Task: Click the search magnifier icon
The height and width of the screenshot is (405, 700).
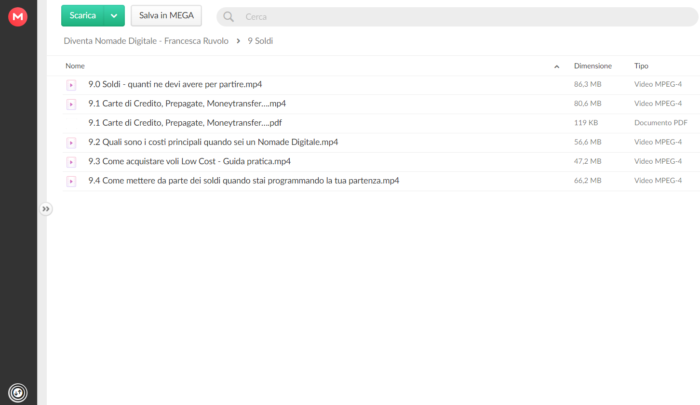Action: coord(229,17)
